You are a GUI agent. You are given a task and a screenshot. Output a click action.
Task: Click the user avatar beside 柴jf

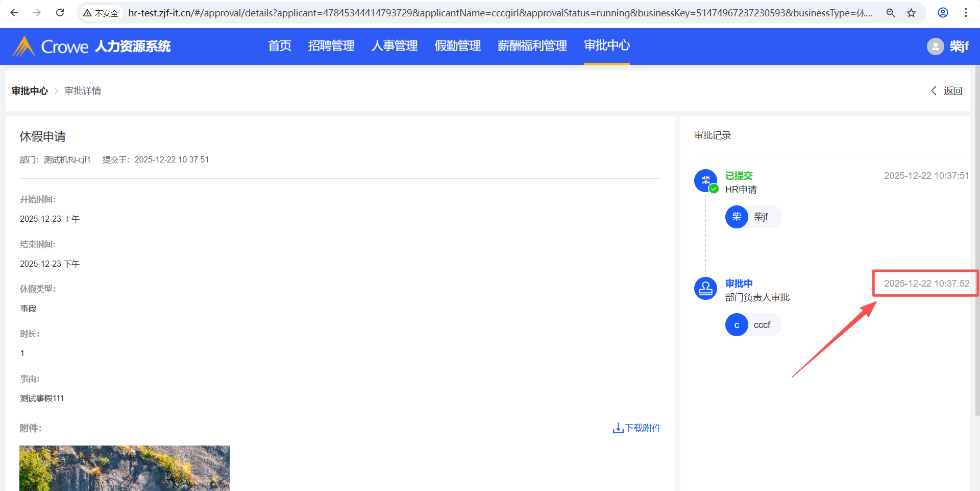[x=935, y=46]
